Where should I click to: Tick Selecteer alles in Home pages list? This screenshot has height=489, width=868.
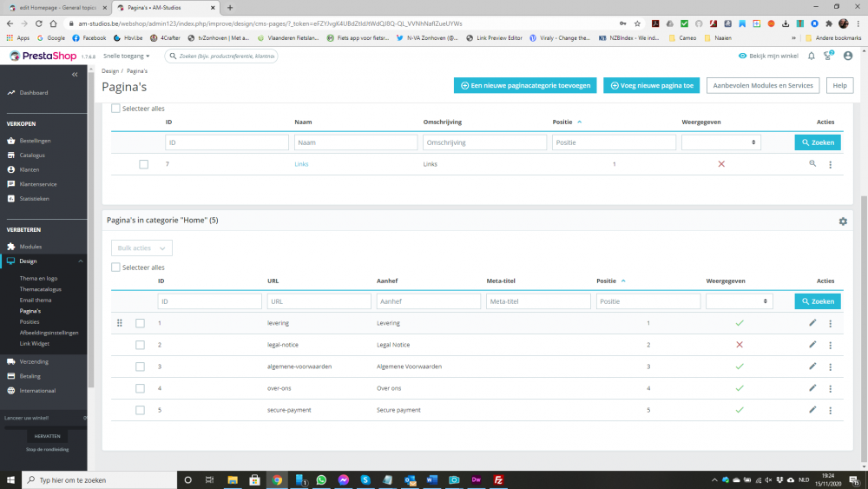coord(115,268)
